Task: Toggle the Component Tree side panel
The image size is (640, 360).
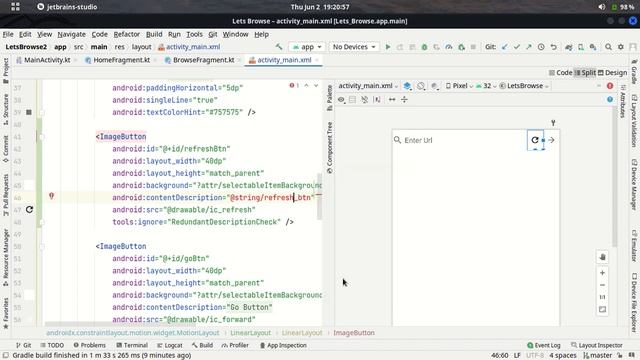Action: [329, 147]
